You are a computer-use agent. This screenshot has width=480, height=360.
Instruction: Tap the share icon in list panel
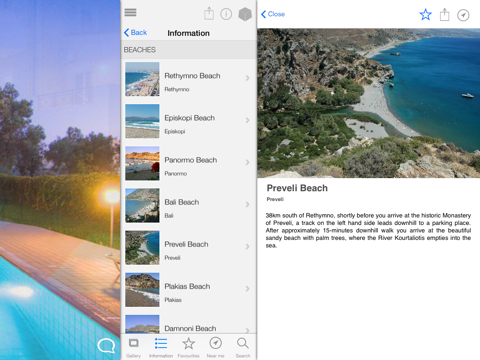209,14
